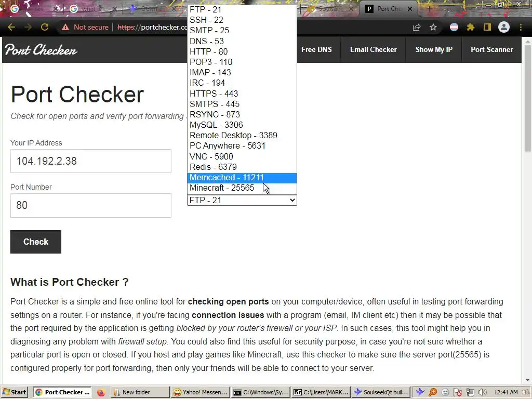Share this page via the share icon
Screen dimensions: 532x399
point(417,28)
